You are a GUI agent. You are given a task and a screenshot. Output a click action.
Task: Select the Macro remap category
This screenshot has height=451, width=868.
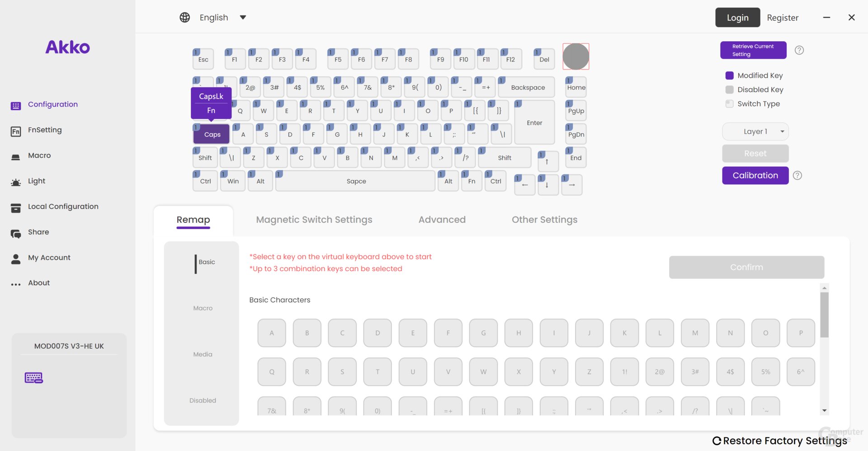tap(203, 308)
